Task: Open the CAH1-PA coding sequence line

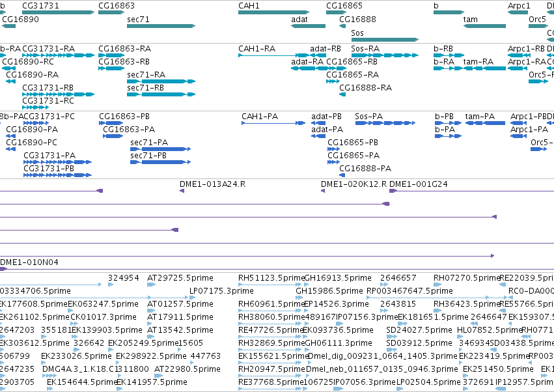Action: click(273, 123)
